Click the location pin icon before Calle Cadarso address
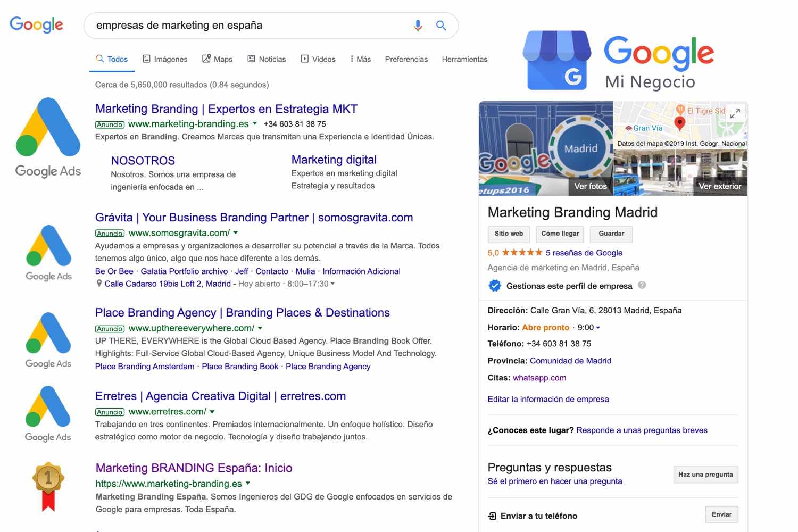Image resolution: width=798 pixels, height=532 pixels. [x=99, y=283]
